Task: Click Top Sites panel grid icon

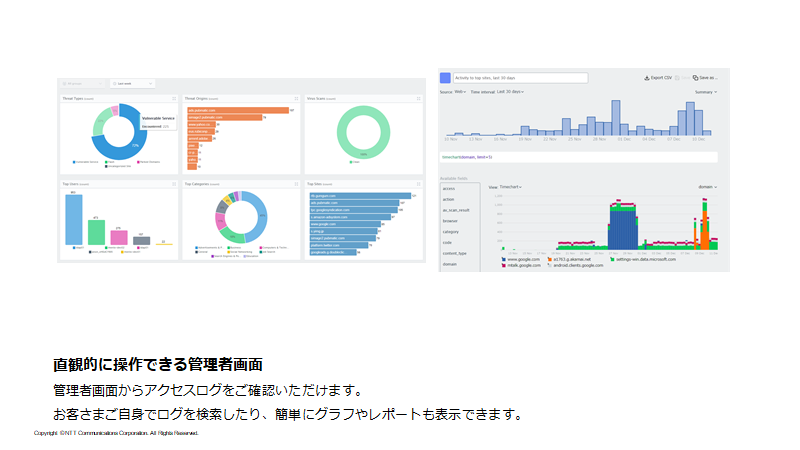Action: click(x=418, y=184)
